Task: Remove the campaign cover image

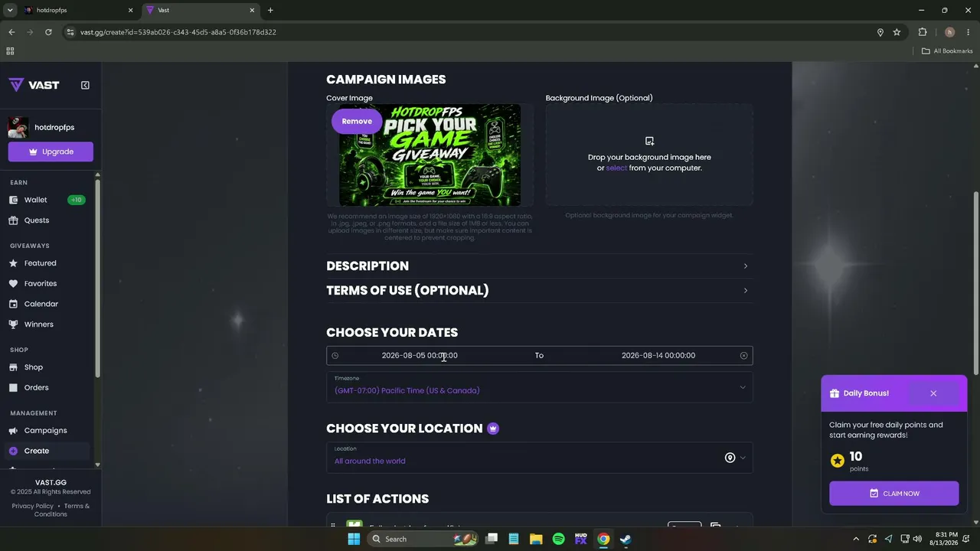Action: pos(357,121)
